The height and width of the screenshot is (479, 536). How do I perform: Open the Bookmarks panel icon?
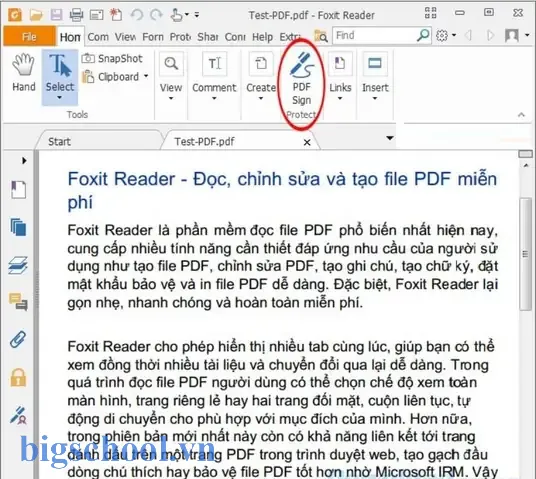[x=18, y=190]
